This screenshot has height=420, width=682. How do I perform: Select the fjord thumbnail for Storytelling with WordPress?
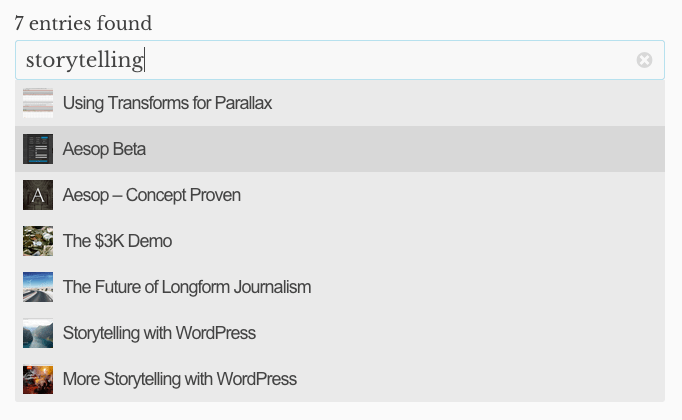coord(38,333)
